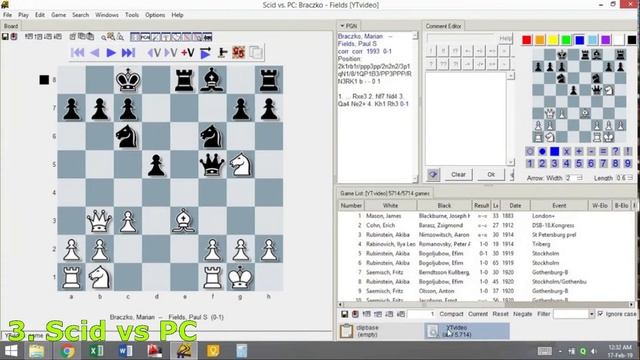
Task: Click the red set-up board icon
Action: 239,52
